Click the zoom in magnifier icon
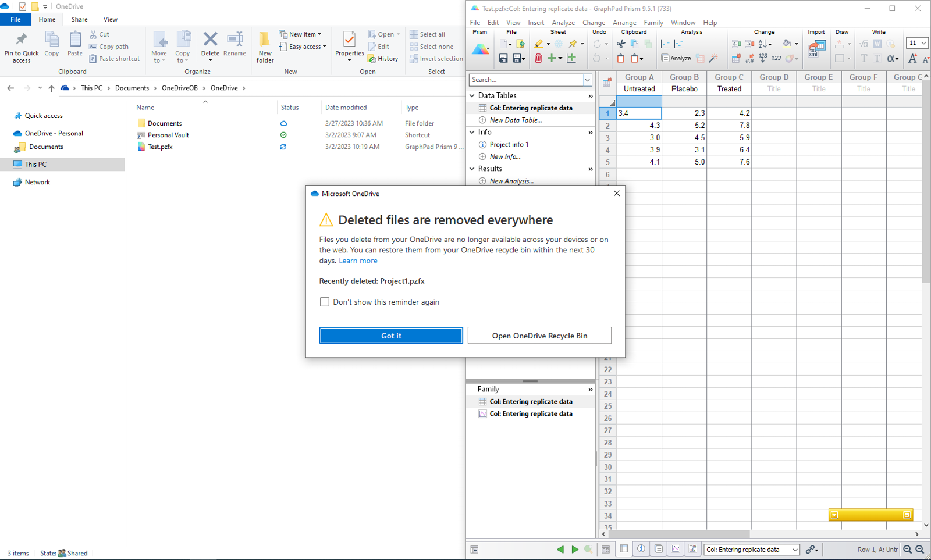 coord(920,550)
